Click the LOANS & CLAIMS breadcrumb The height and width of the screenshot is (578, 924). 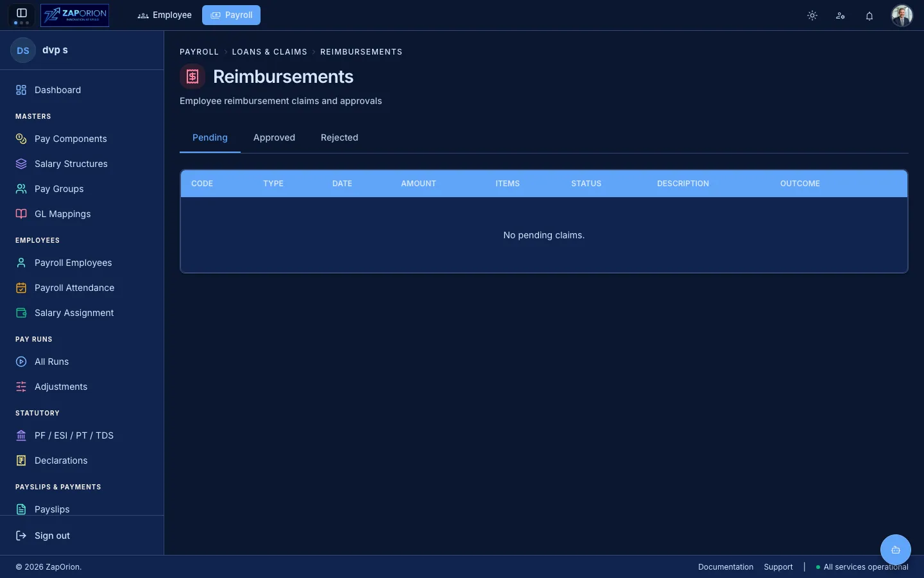click(269, 52)
